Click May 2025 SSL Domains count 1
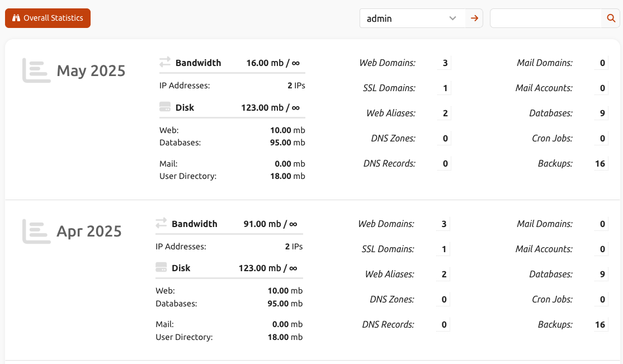Image resolution: width=623 pixels, height=364 pixels. [445, 88]
